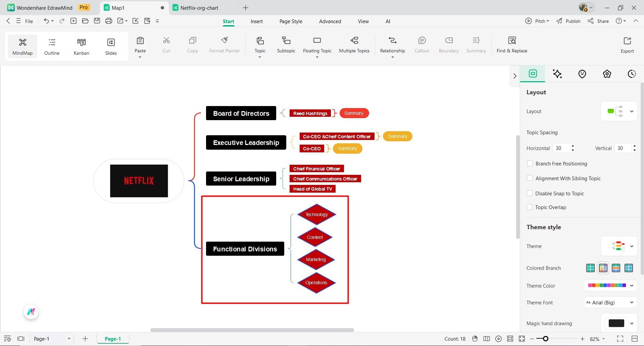The width and height of the screenshot is (644, 346).
Task: Add a Callout to the topic
Action: pos(422,45)
